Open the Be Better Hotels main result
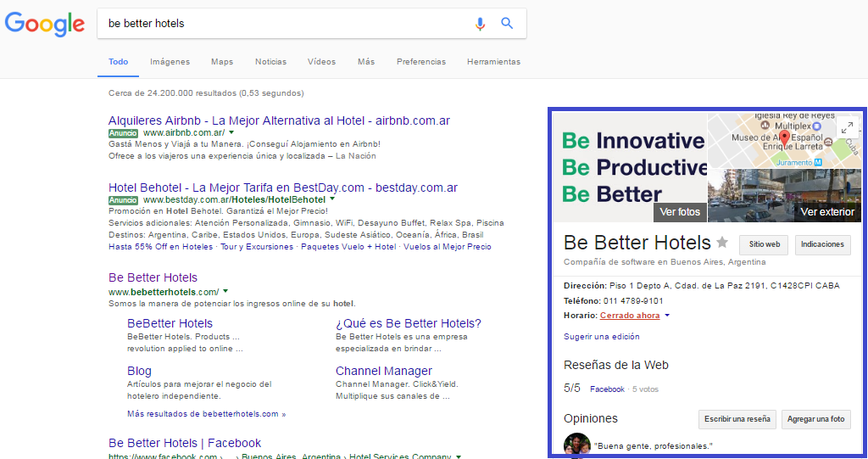The image size is (868, 459). coord(153,277)
